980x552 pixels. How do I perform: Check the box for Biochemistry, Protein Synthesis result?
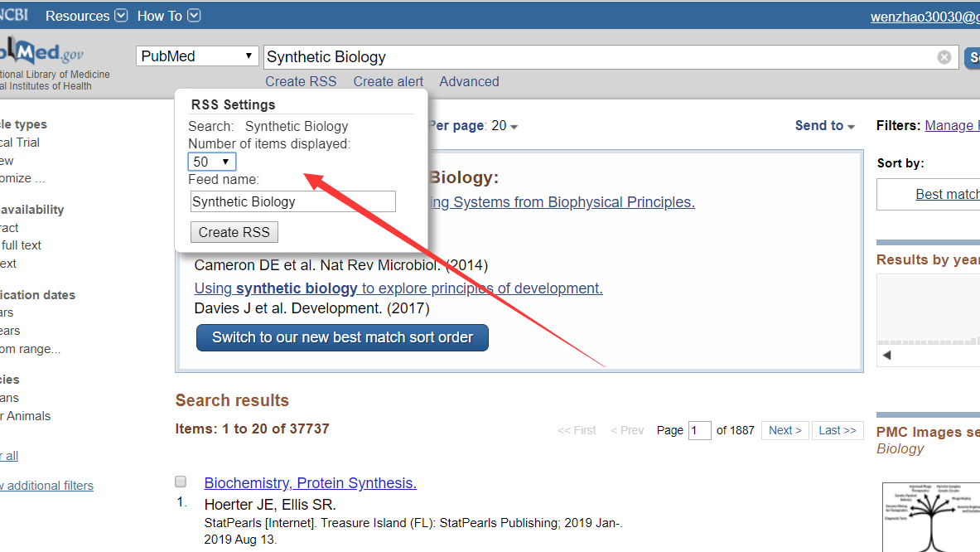coord(181,482)
